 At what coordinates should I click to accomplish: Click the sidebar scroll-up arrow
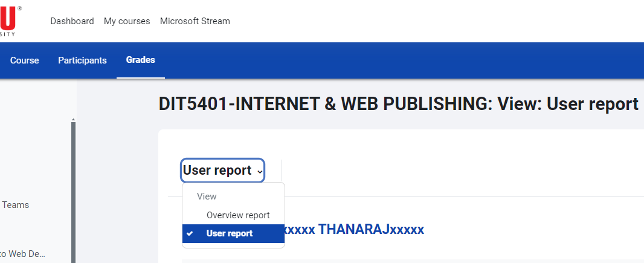coord(73,119)
